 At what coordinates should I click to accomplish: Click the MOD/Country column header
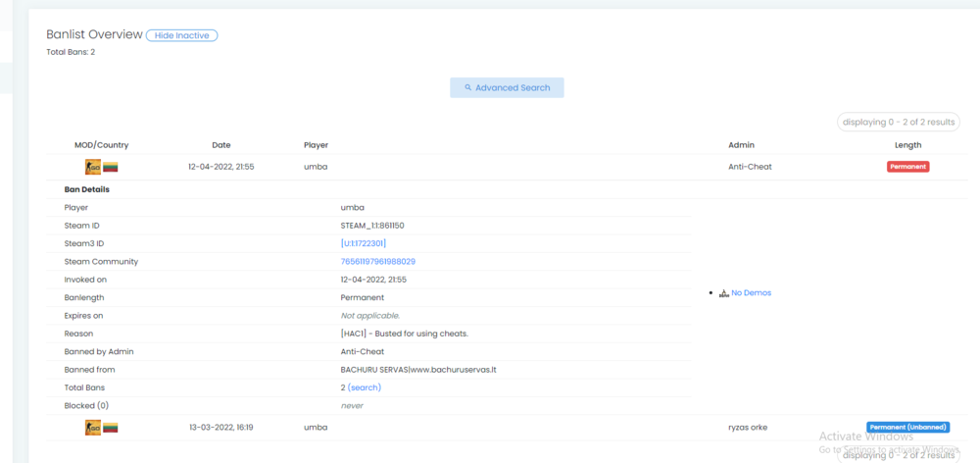(x=101, y=145)
